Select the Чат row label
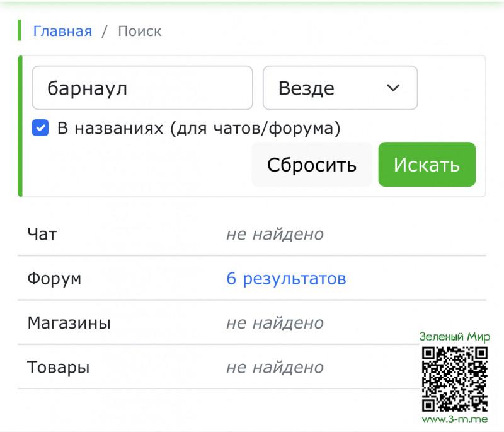The image size is (504, 432). (x=42, y=235)
